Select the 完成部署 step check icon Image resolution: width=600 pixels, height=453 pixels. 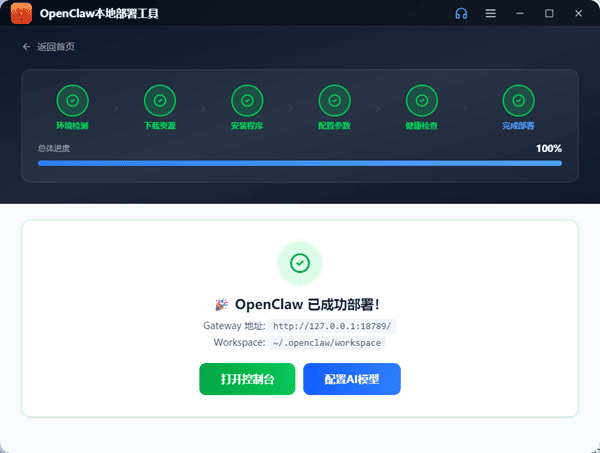tap(517, 100)
